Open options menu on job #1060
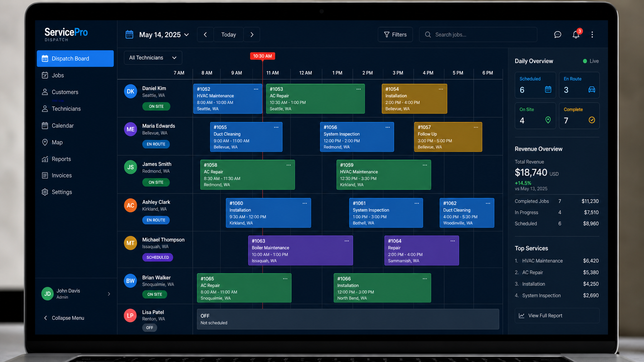The image size is (644, 362). click(305, 203)
